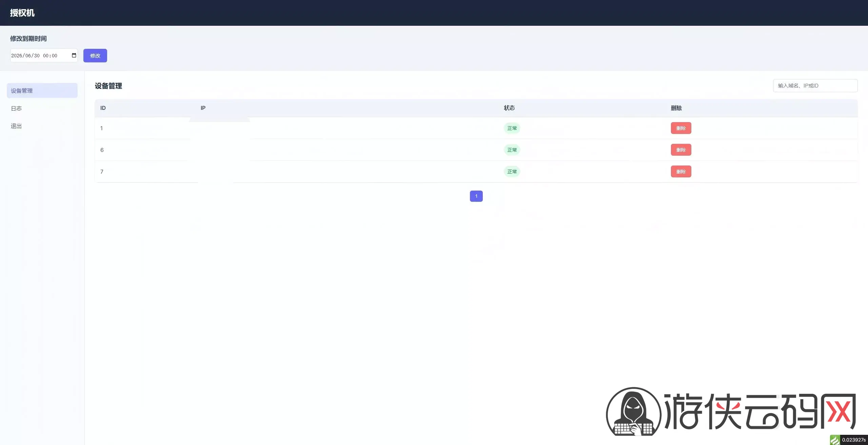Open 日志 in the sidebar
The width and height of the screenshot is (868, 445).
[x=16, y=108]
